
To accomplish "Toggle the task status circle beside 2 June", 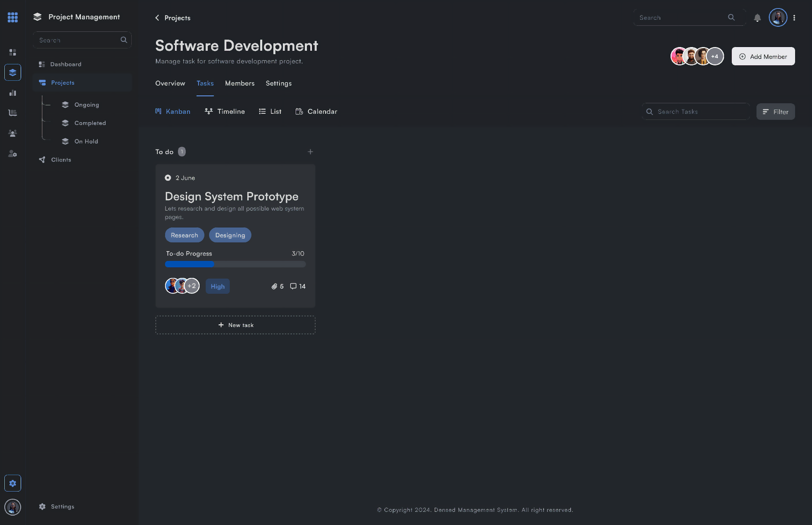I will pos(168,178).
